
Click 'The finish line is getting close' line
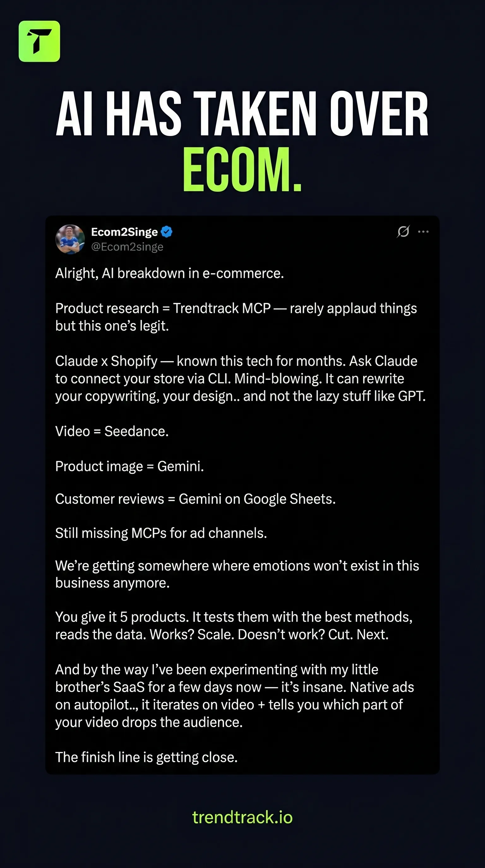pos(147,757)
